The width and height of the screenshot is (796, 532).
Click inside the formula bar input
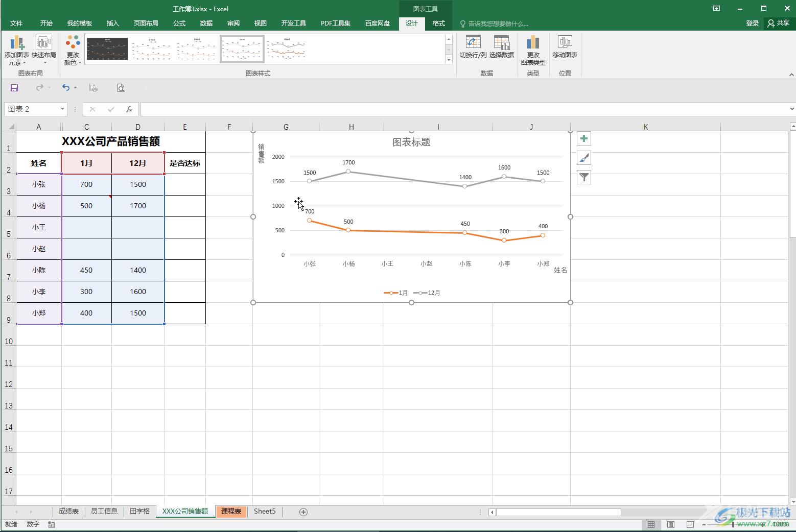pos(464,109)
